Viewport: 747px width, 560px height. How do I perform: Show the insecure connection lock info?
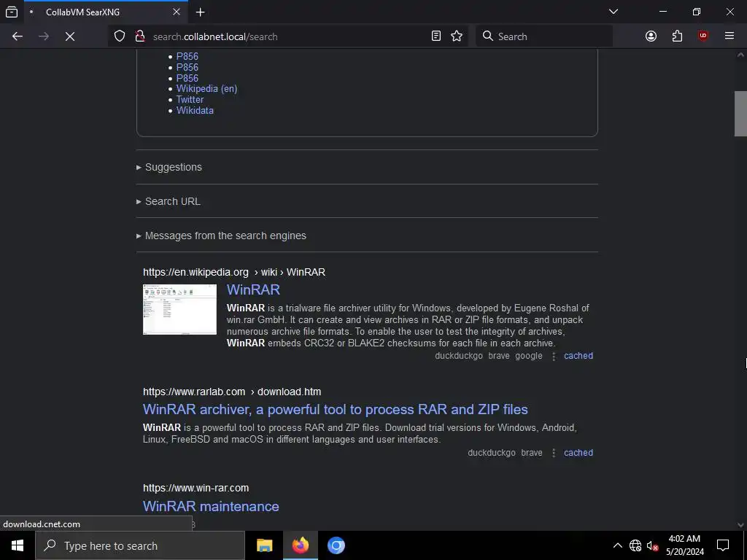139,36
